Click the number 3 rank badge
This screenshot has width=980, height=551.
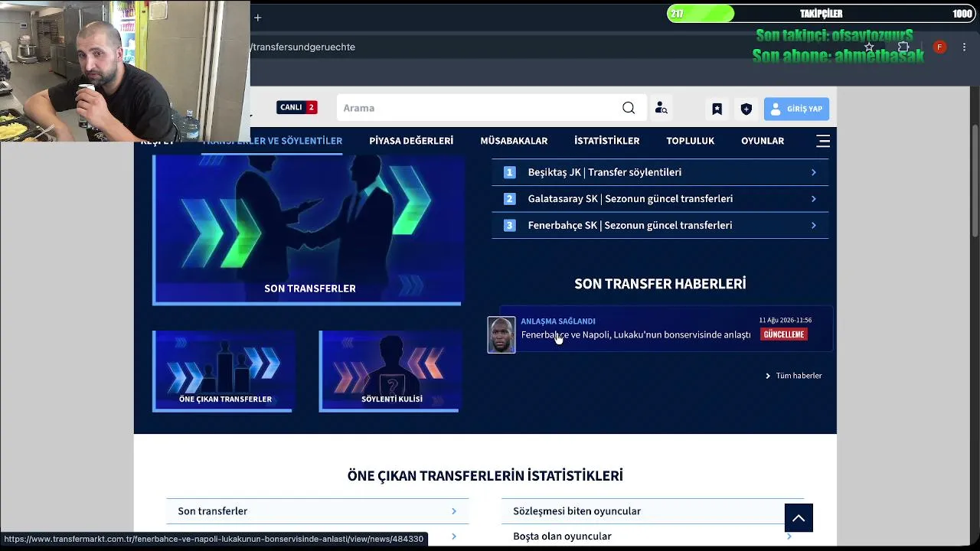point(509,225)
